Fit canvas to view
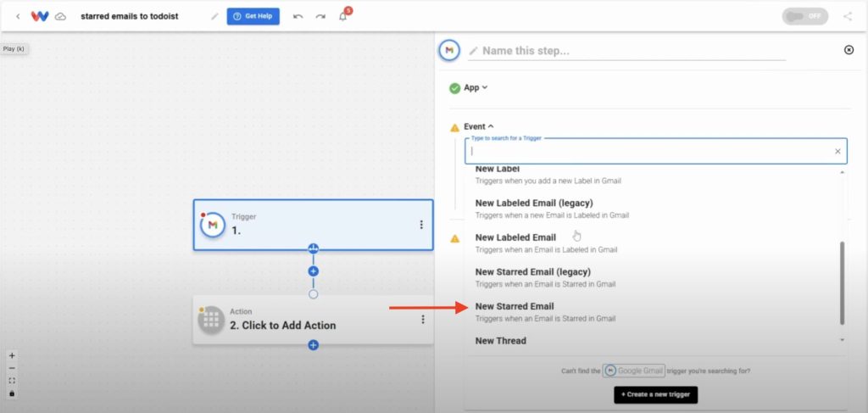The width and height of the screenshot is (868, 413). tap(12, 381)
